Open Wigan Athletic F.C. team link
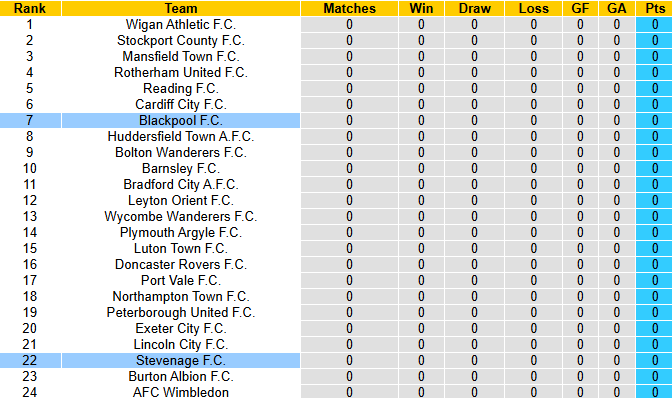 coord(181,24)
